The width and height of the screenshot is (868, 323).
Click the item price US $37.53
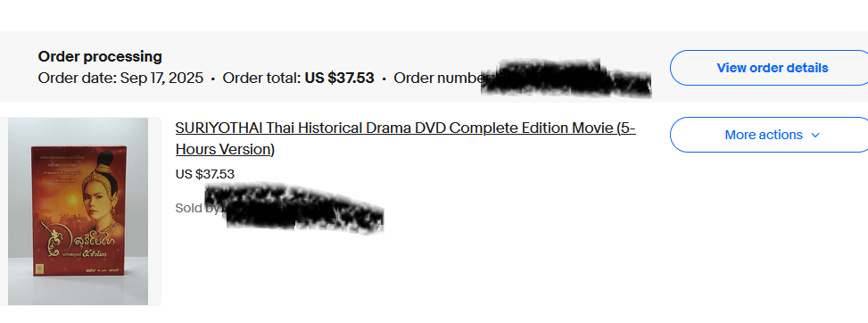click(205, 174)
